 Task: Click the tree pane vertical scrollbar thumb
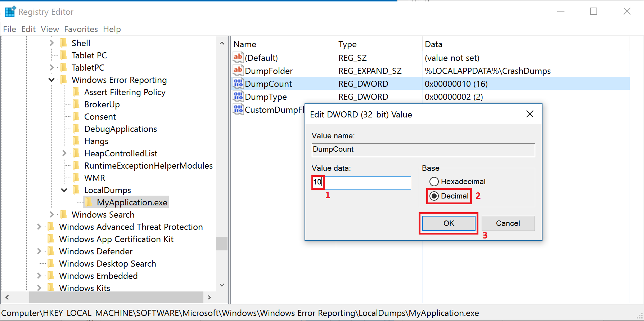pos(222,244)
